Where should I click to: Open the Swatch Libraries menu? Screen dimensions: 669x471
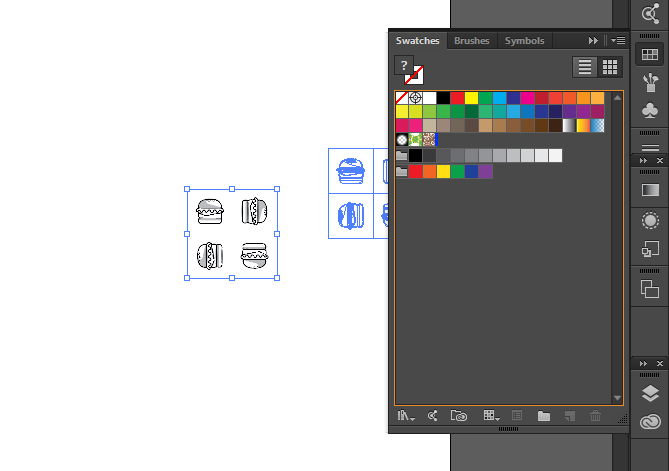(405, 415)
